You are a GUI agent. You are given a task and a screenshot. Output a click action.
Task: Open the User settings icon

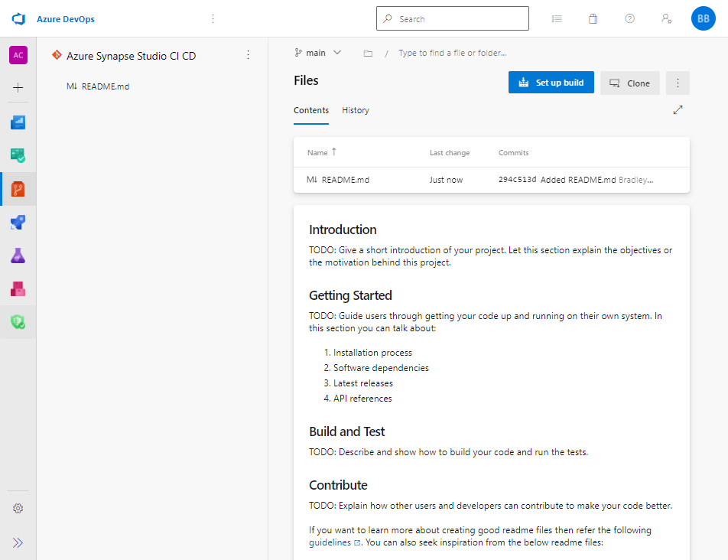(x=666, y=18)
